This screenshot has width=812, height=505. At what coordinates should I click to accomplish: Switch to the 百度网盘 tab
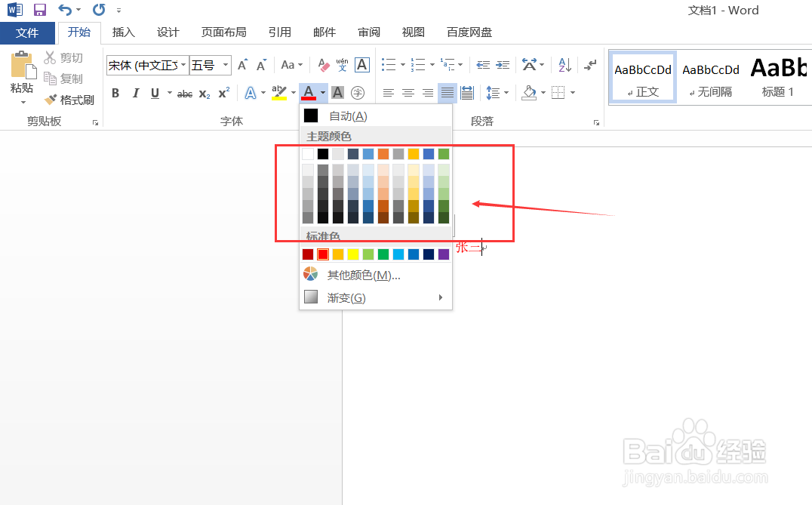coord(469,32)
